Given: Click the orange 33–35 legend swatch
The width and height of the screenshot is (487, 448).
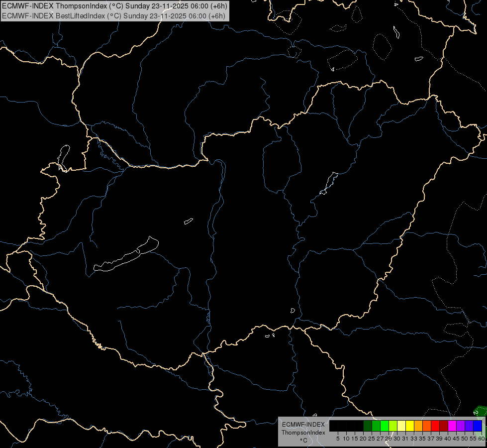Looking at the screenshot, I should pos(418,426).
